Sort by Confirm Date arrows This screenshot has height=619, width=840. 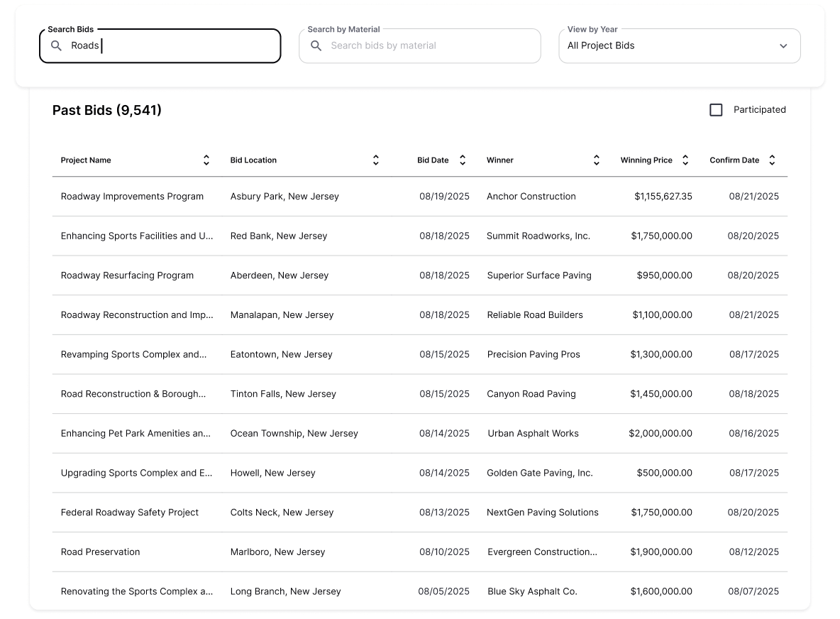772,160
